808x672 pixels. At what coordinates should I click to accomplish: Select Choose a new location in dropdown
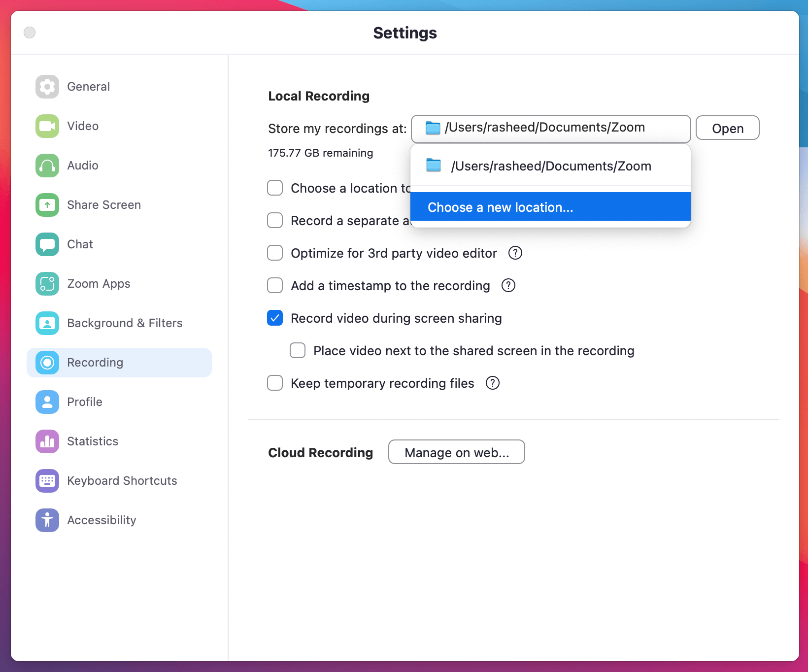[500, 207]
